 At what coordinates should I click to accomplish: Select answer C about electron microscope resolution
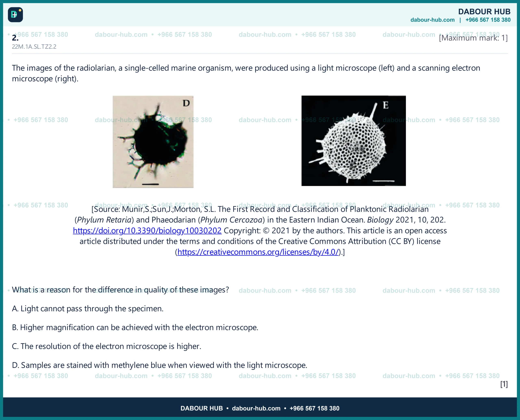click(x=107, y=346)
